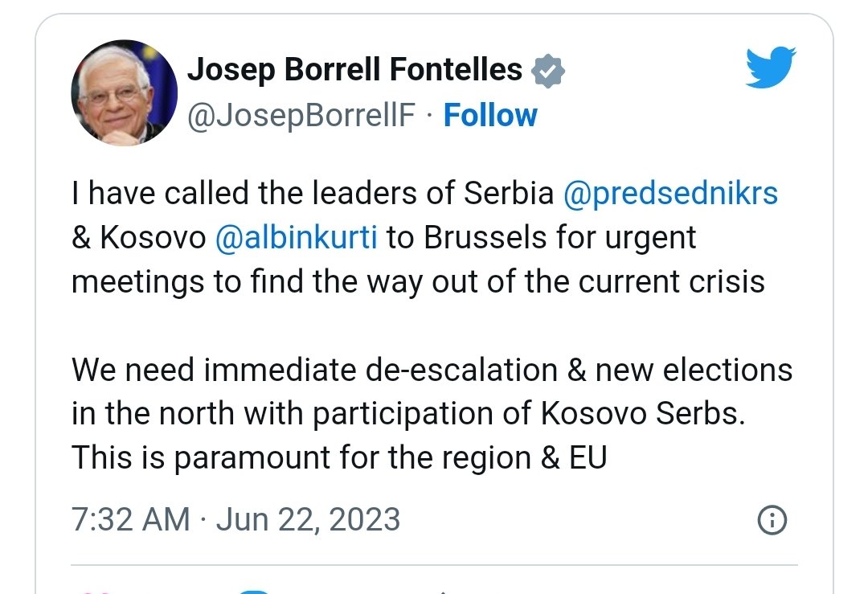Click the sentence starting "I have called"

tap(313, 195)
